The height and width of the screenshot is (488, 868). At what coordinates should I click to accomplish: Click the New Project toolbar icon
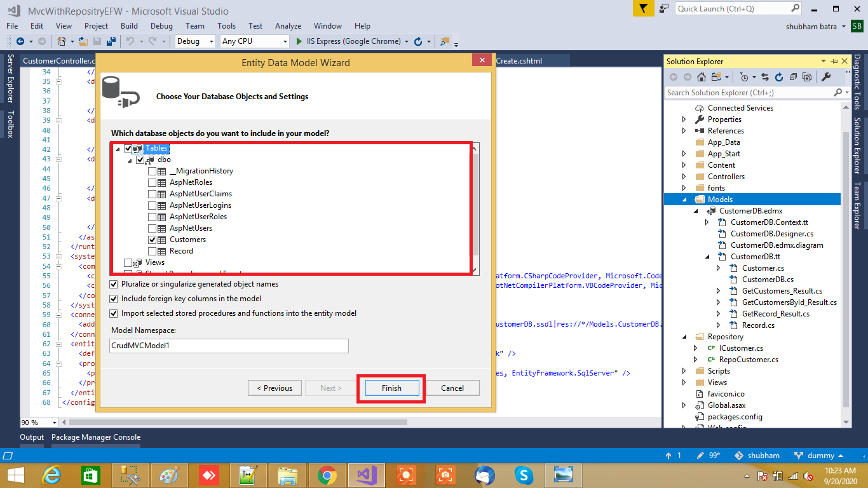(x=61, y=41)
